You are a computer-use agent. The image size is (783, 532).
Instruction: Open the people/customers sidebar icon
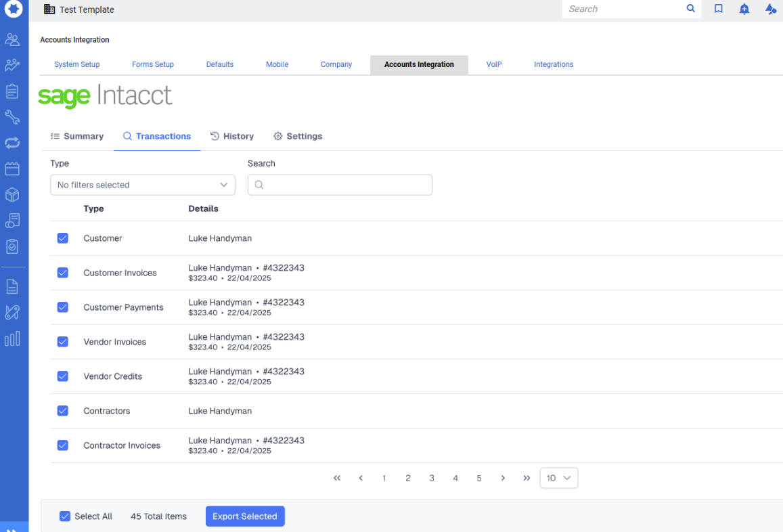[x=12, y=39]
